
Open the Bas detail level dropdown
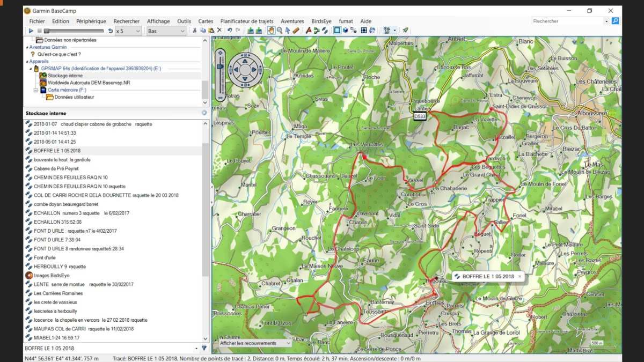click(x=166, y=31)
